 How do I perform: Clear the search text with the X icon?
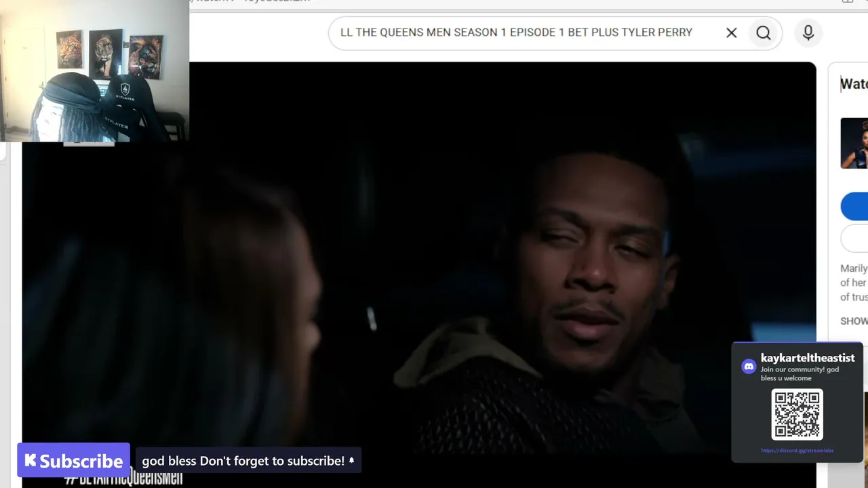(x=731, y=33)
